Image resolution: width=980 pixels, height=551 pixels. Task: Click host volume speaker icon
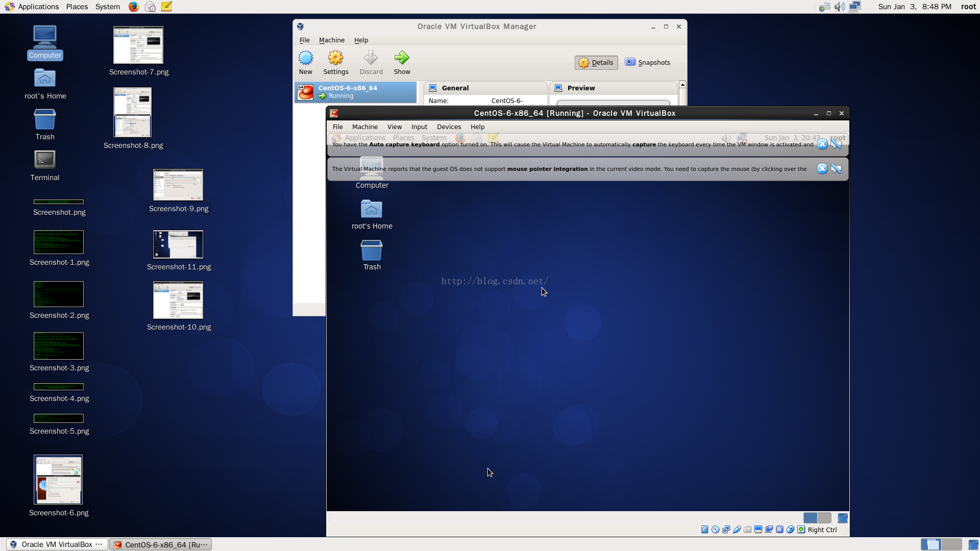[x=840, y=7]
